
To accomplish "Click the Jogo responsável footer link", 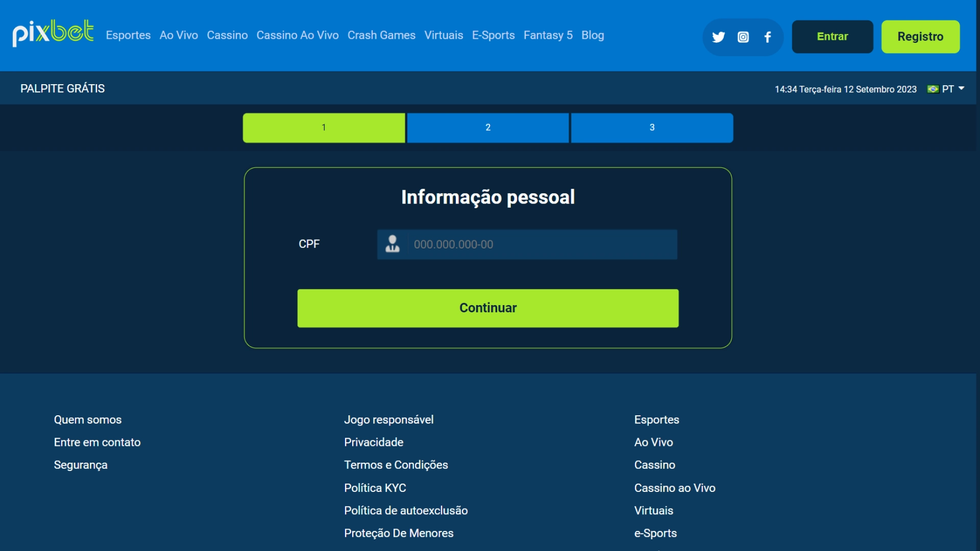I will (x=388, y=418).
